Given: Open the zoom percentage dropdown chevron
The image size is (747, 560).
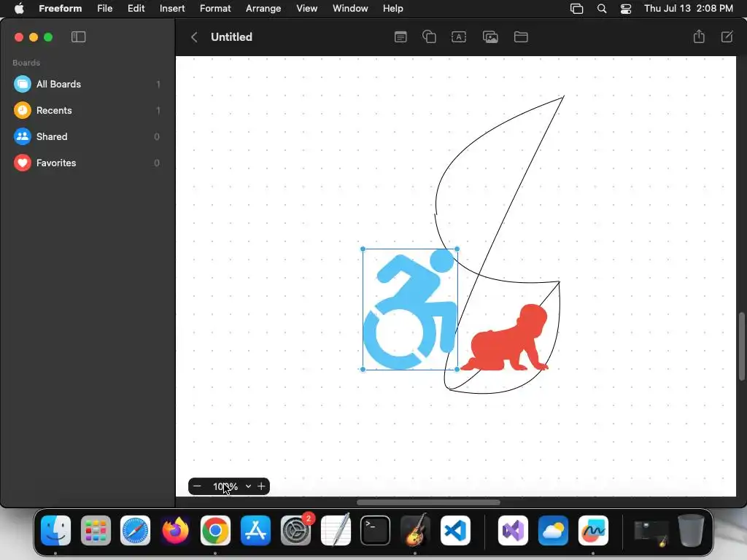Looking at the screenshot, I should click(x=248, y=486).
